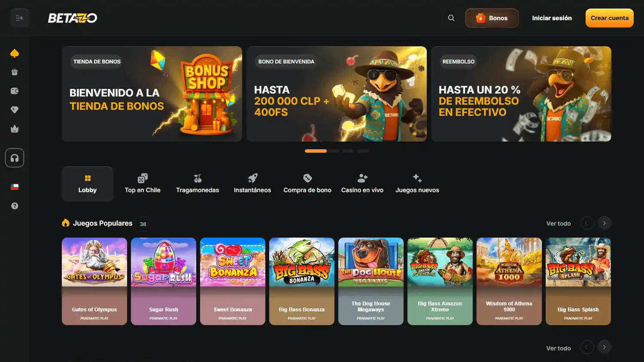This screenshot has width=644, height=362.
Task: Switch to Tragamonedas tab
Action: pos(197,184)
